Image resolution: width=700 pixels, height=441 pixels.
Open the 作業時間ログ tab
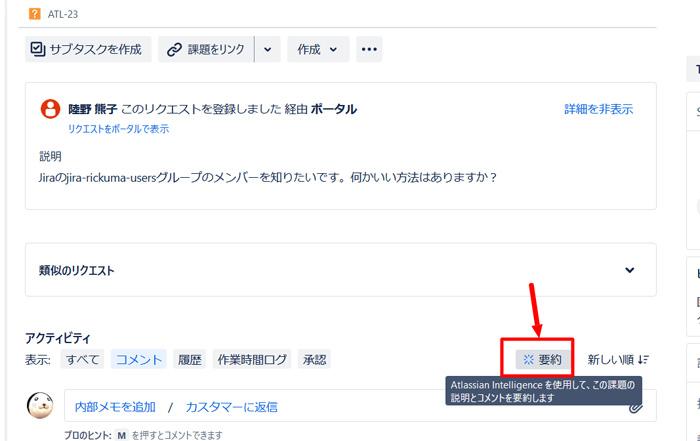[x=252, y=359]
